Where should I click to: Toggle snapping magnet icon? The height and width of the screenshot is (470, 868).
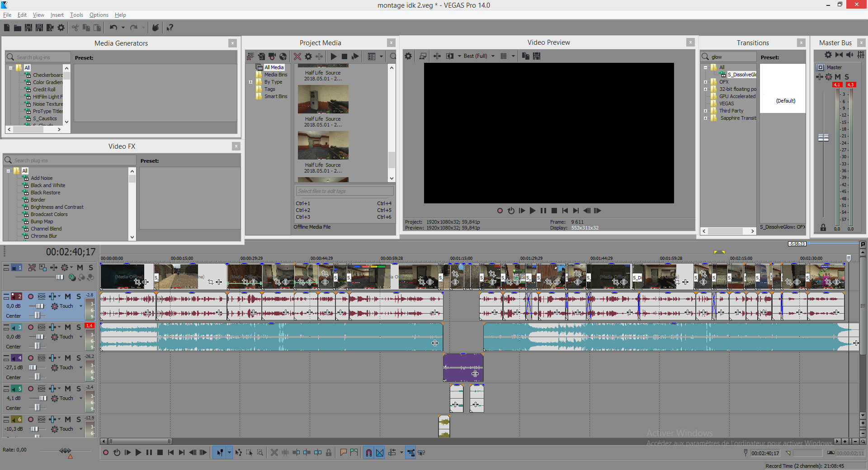point(368,452)
